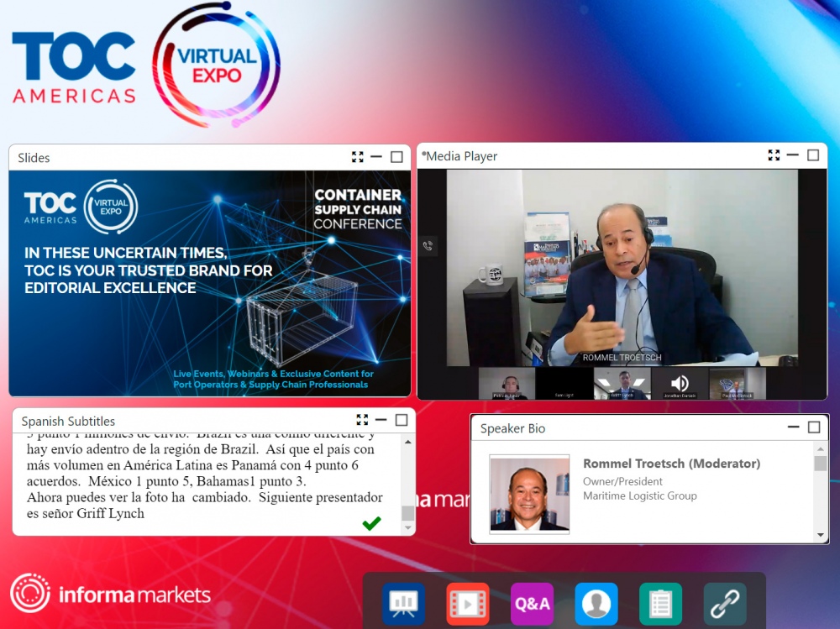Click the subtitle line starting 'más volumen en América'
This screenshot has height=629, width=840.
pyautogui.click(x=192, y=465)
